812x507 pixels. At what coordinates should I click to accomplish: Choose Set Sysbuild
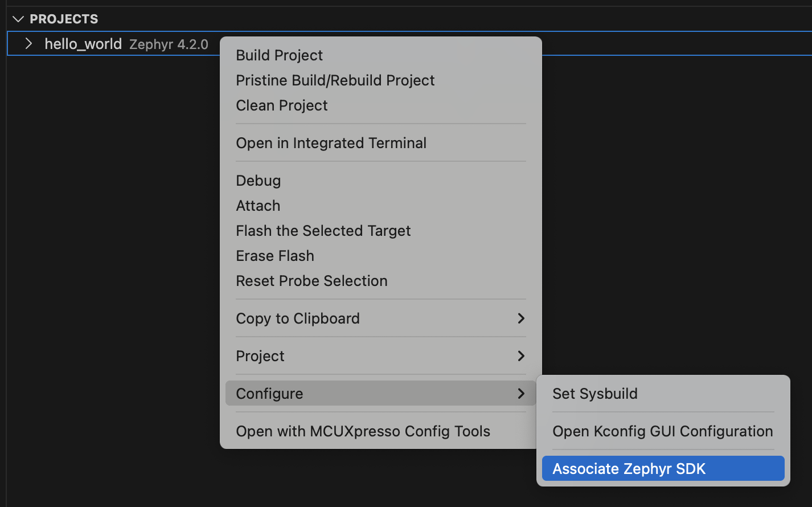pyautogui.click(x=594, y=393)
